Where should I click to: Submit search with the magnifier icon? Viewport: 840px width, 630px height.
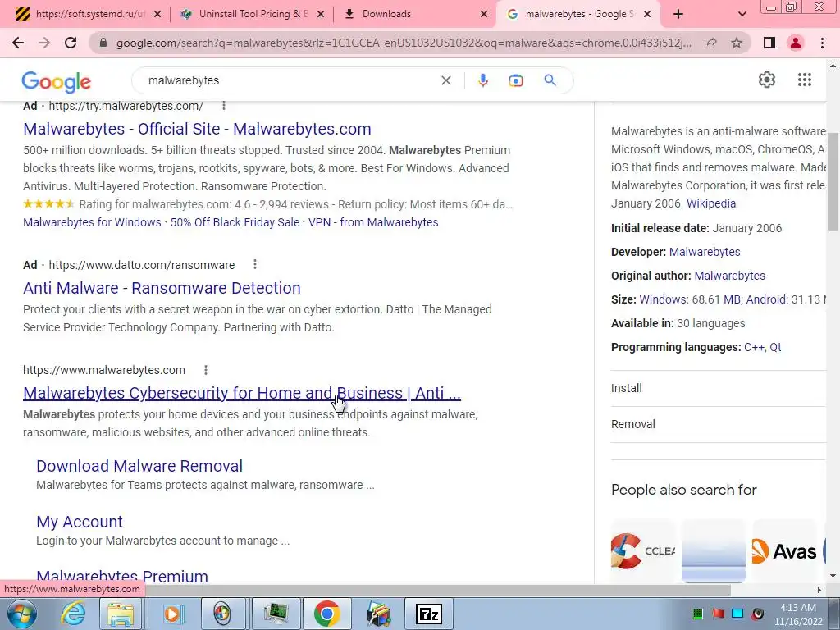[550, 80]
